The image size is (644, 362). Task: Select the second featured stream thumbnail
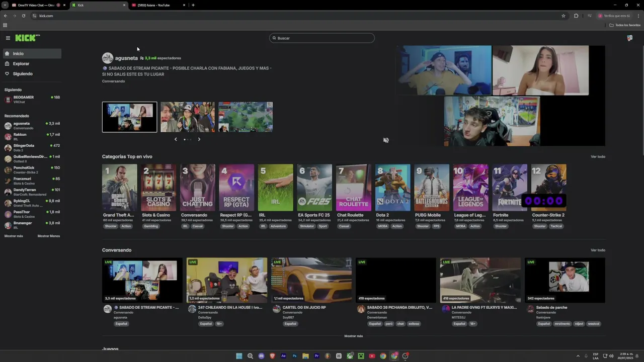(x=188, y=117)
